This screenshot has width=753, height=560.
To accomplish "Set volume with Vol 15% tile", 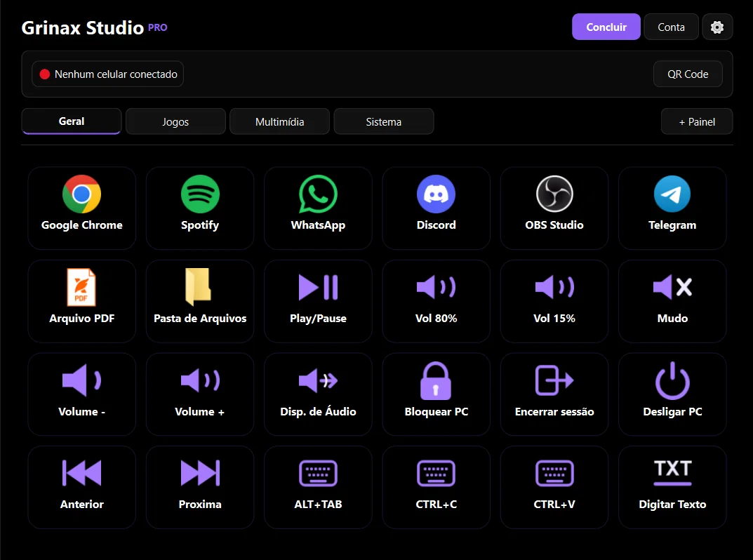I will click(x=554, y=301).
